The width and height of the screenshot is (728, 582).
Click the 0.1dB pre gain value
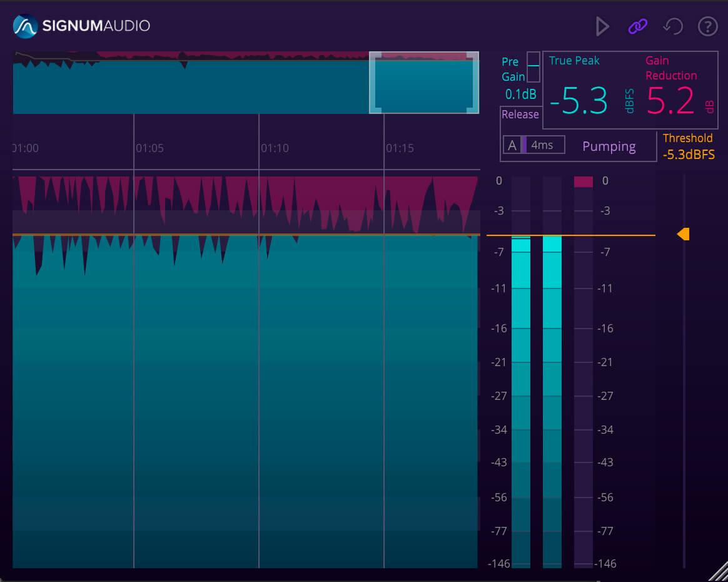pos(520,95)
